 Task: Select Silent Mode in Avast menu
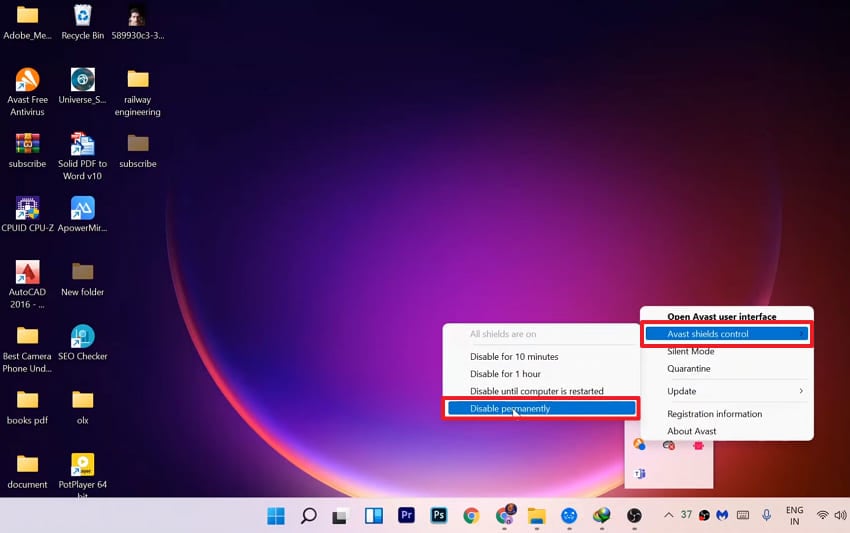pos(691,351)
